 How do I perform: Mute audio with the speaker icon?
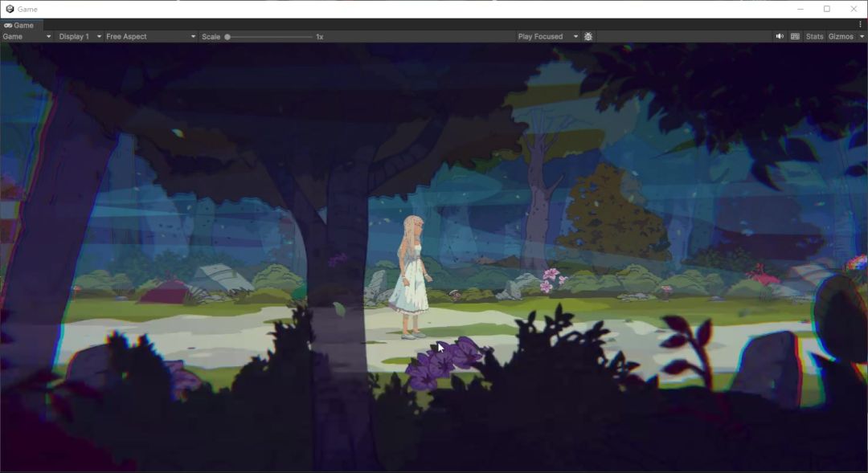(x=779, y=37)
